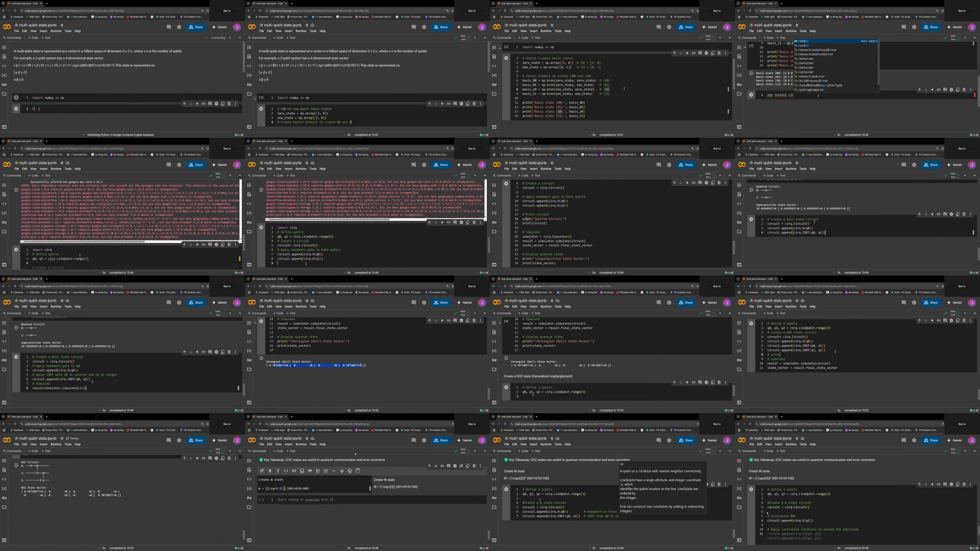Click the "generate" link in the empty code cell
Screen dimensions: 980x551
(x=312, y=500)
